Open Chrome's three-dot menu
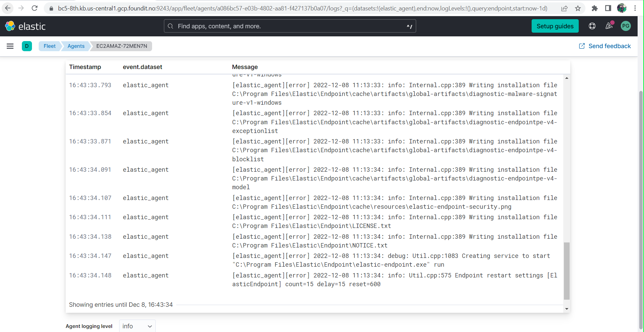Viewport: 644px width, 332px height. coord(636,8)
